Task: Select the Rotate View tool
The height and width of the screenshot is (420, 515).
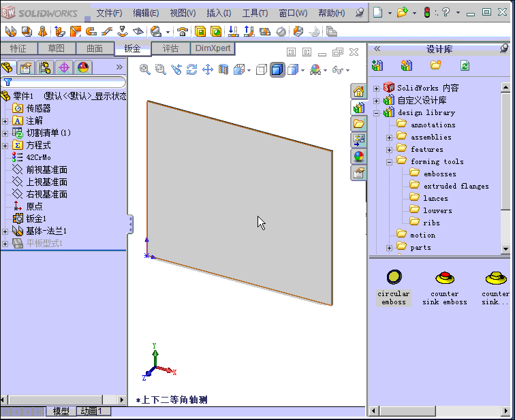Action: point(192,69)
